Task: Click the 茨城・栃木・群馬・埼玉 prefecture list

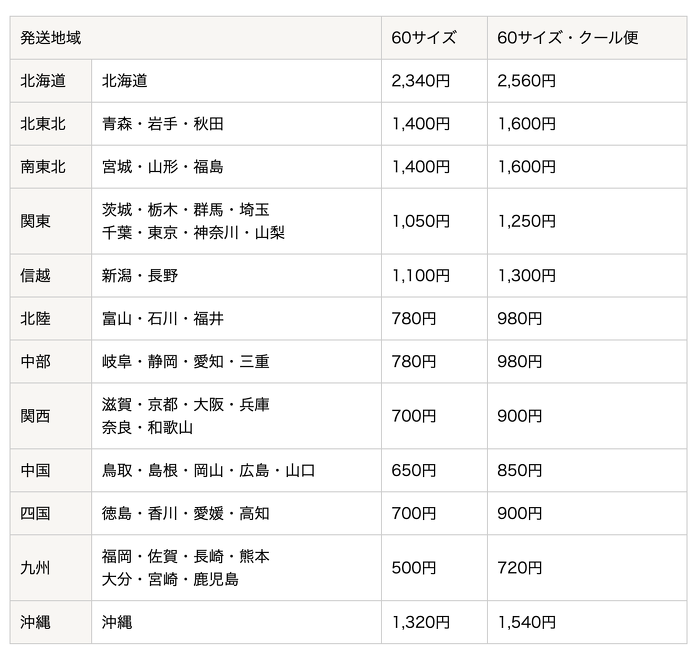Action: tap(186, 210)
